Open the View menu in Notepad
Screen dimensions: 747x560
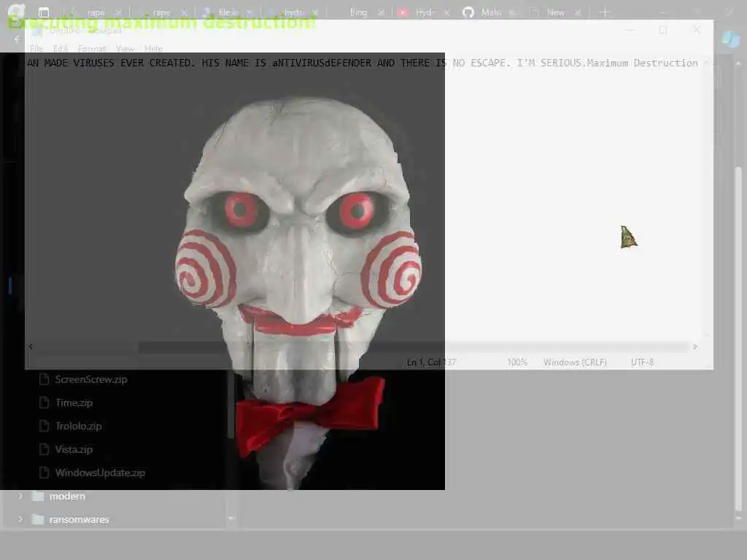click(x=125, y=49)
